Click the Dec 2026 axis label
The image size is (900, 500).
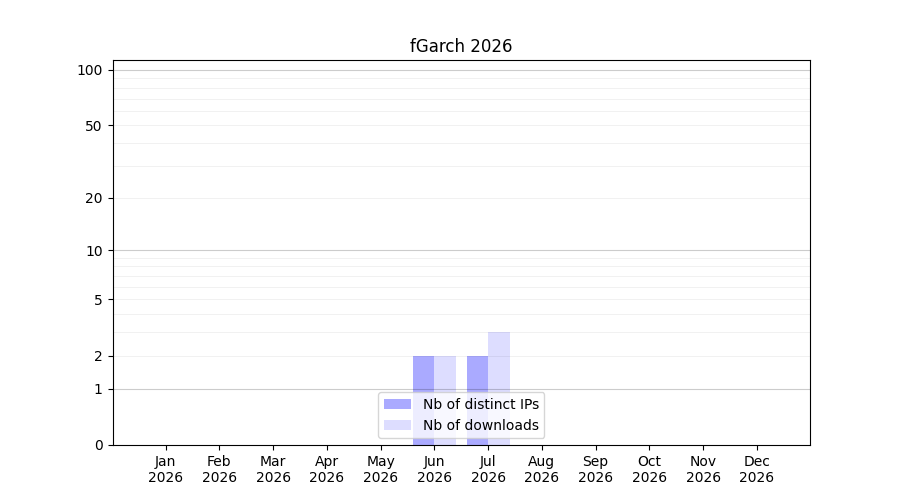point(757,470)
